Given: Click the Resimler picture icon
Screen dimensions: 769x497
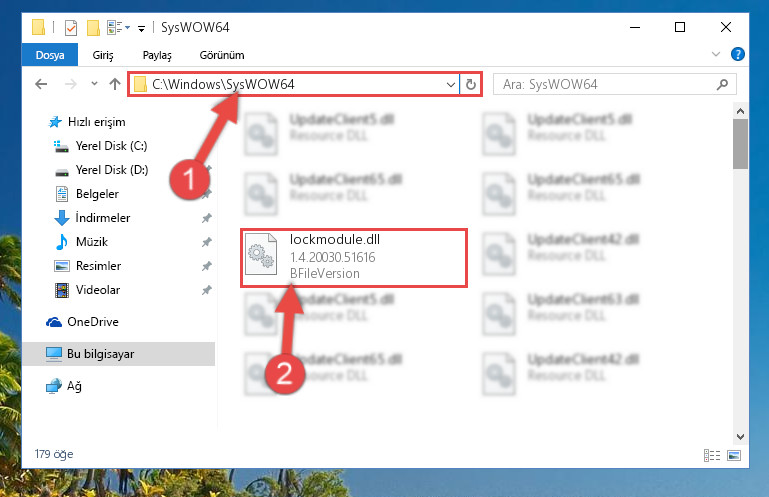Looking at the screenshot, I should [x=62, y=266].
